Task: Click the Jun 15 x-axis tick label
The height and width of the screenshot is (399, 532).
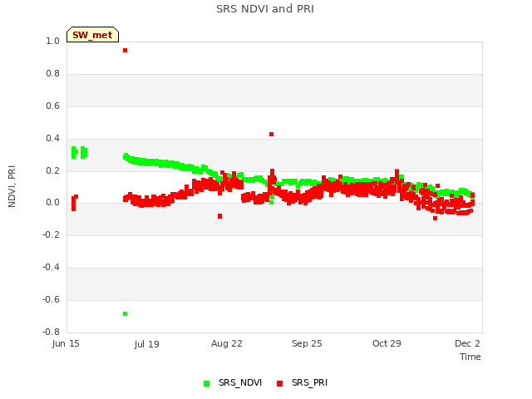Action: [66, 343]
